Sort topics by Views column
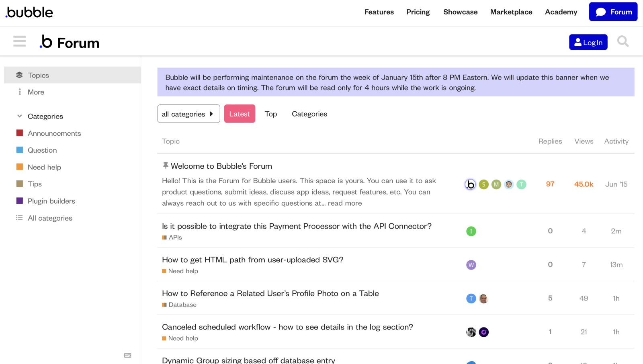This screenshot has width=643, height=364. 584,141
